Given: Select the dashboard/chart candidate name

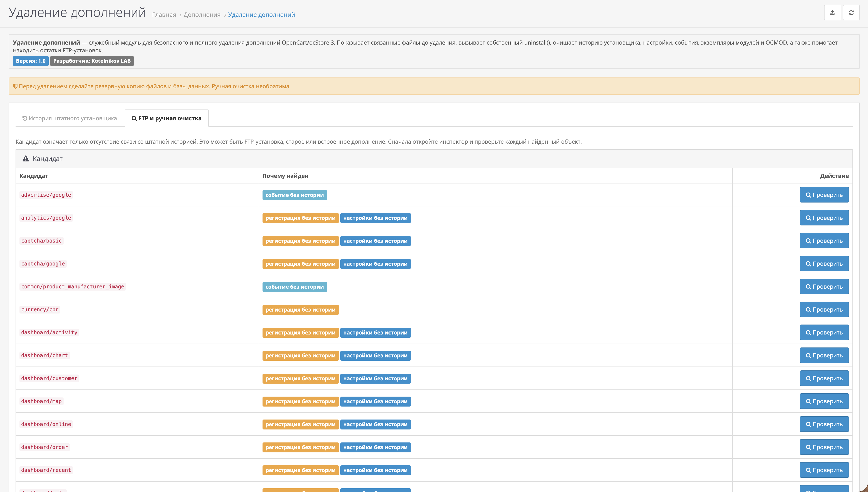Looking at the screenshot, I should point(45,355).
